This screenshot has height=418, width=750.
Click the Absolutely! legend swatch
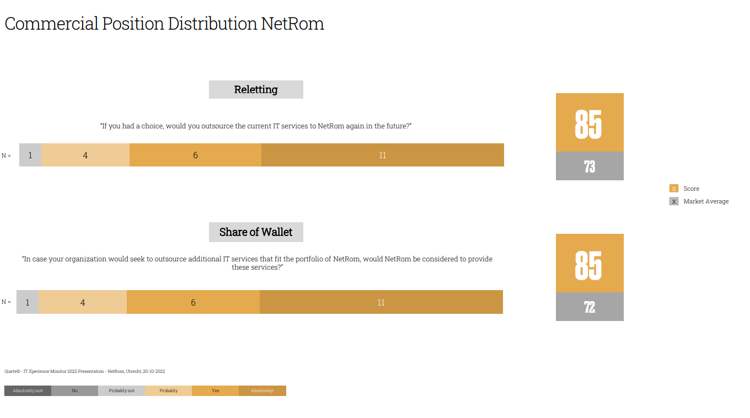(x=262, y=391)
